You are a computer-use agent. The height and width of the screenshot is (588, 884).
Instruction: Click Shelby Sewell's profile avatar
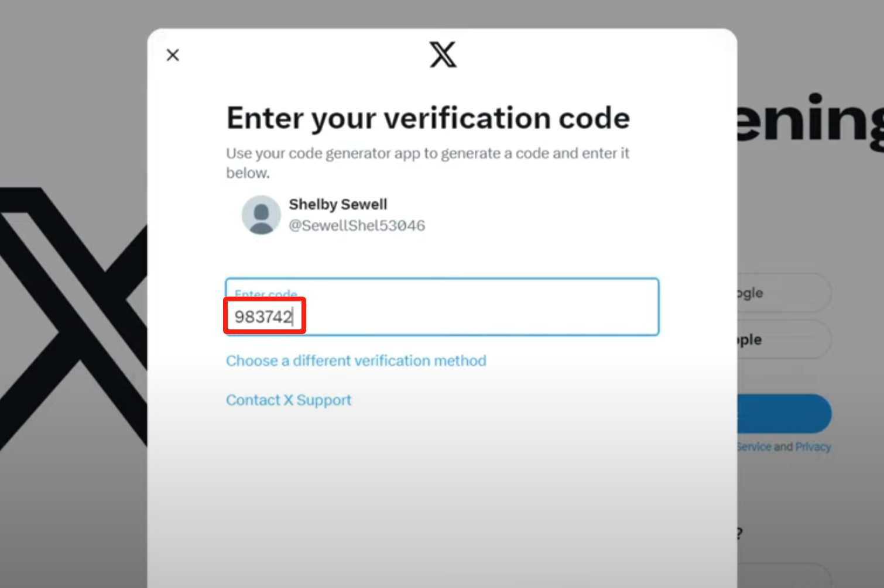[261, 215]
